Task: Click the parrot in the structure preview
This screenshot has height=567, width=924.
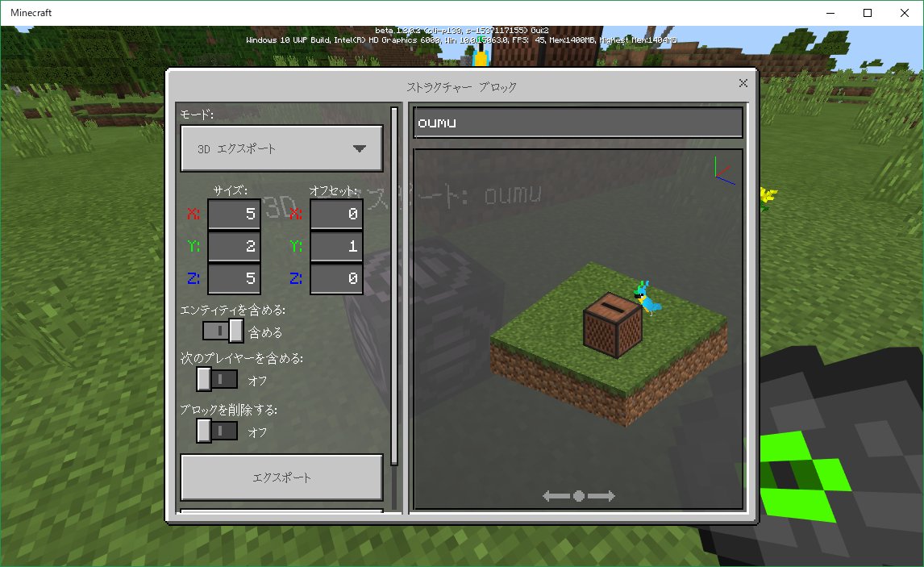Action: click(x=647, y=298)
